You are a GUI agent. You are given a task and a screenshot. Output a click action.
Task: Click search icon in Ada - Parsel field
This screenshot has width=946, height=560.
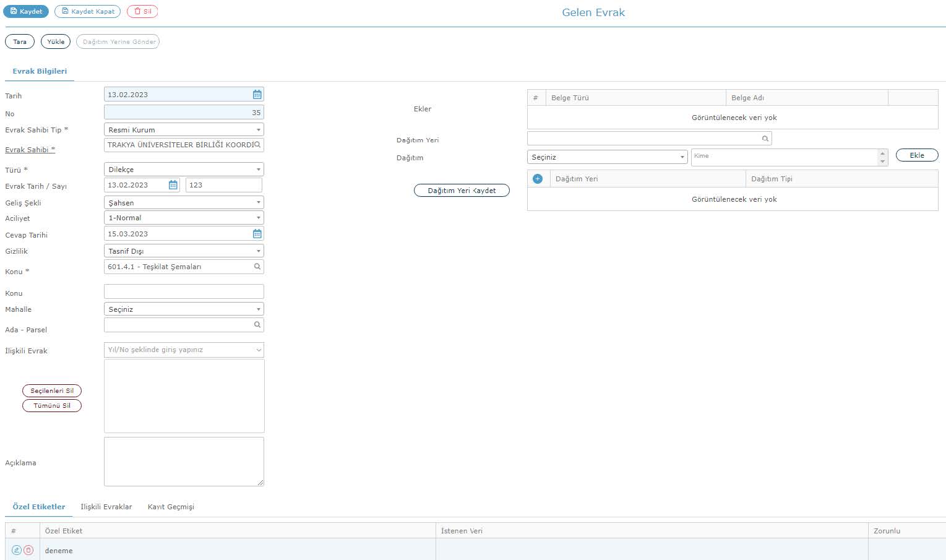[x=257, y=325]
